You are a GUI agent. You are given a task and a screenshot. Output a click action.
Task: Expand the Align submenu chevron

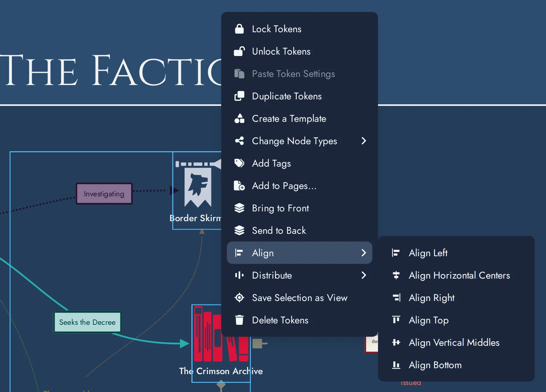[364, 253]
